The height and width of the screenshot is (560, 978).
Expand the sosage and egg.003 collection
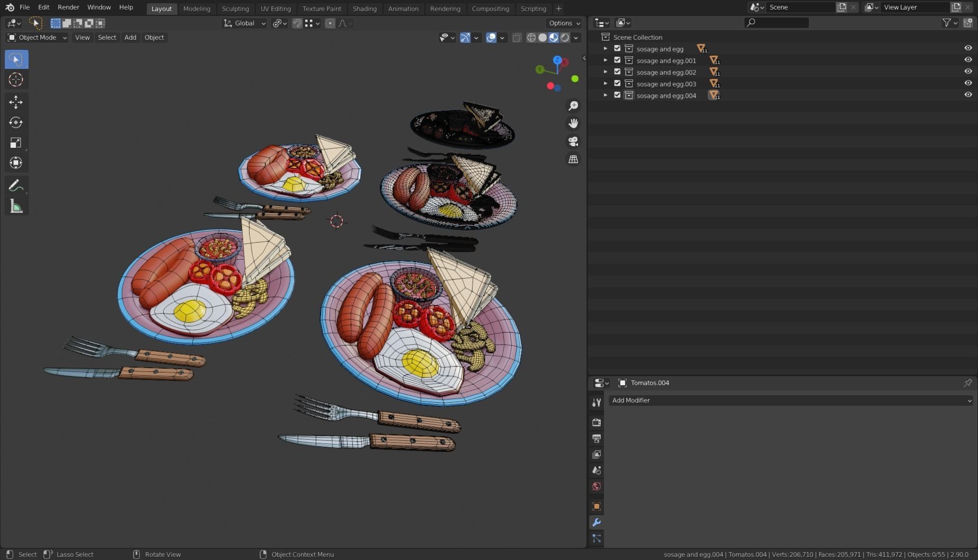pos(606,83)
